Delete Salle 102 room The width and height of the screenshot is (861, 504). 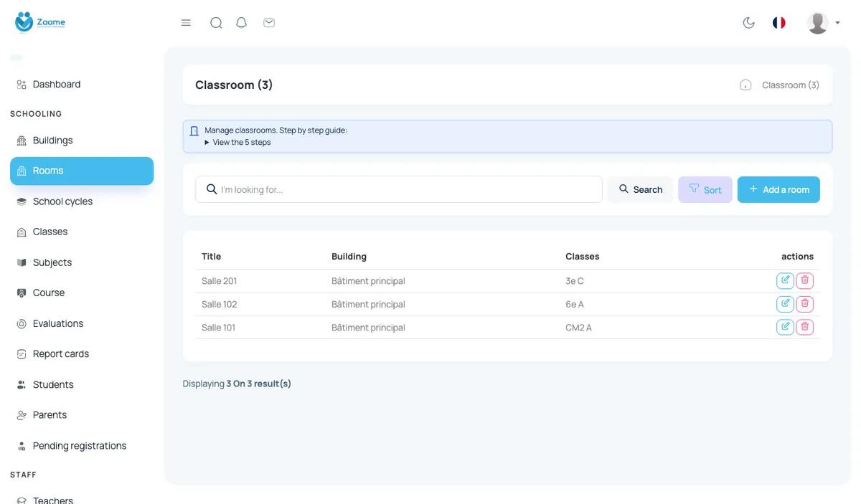pyautogui.click(x=805, y=304)
